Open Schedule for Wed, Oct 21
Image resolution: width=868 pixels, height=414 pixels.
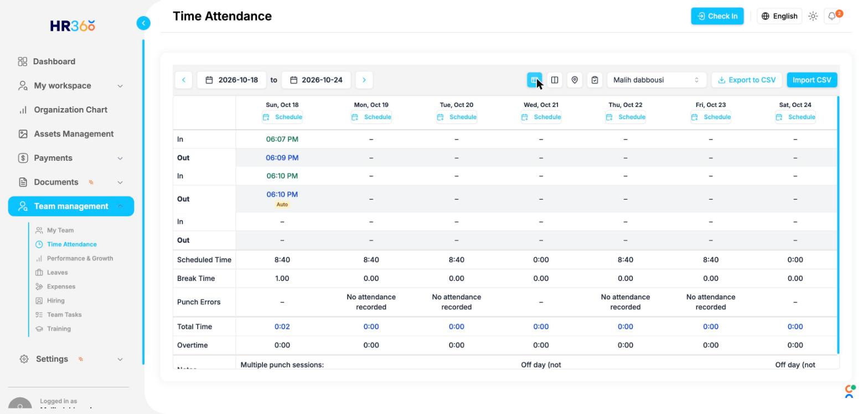point(541,117)
